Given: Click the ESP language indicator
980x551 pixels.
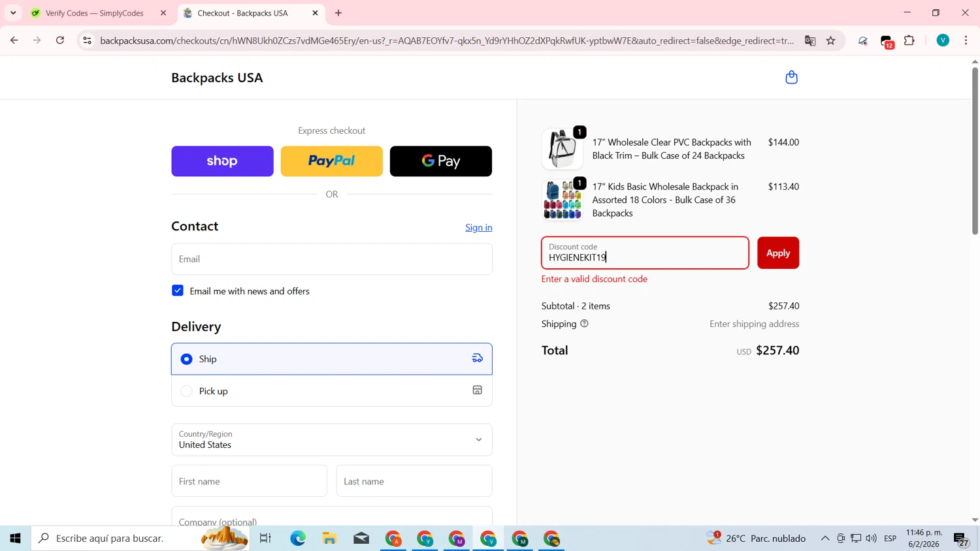Looking at the screenshot, I should pos(890,538).
